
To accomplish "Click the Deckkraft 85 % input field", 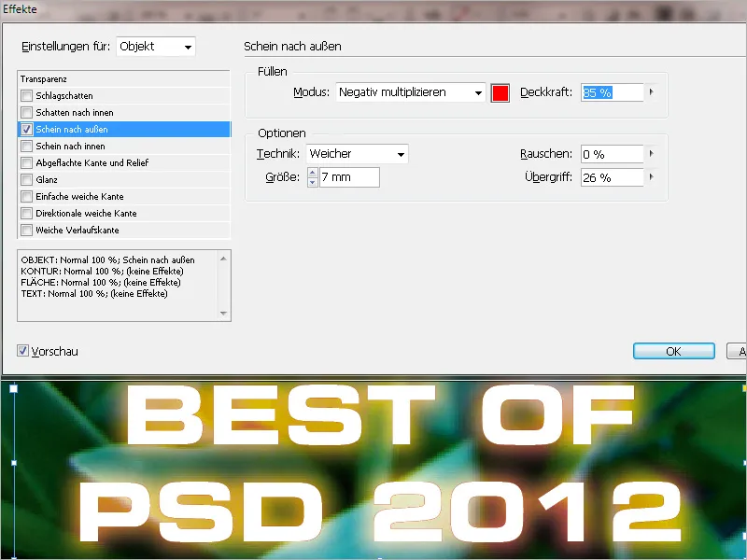I will (613, 92).
